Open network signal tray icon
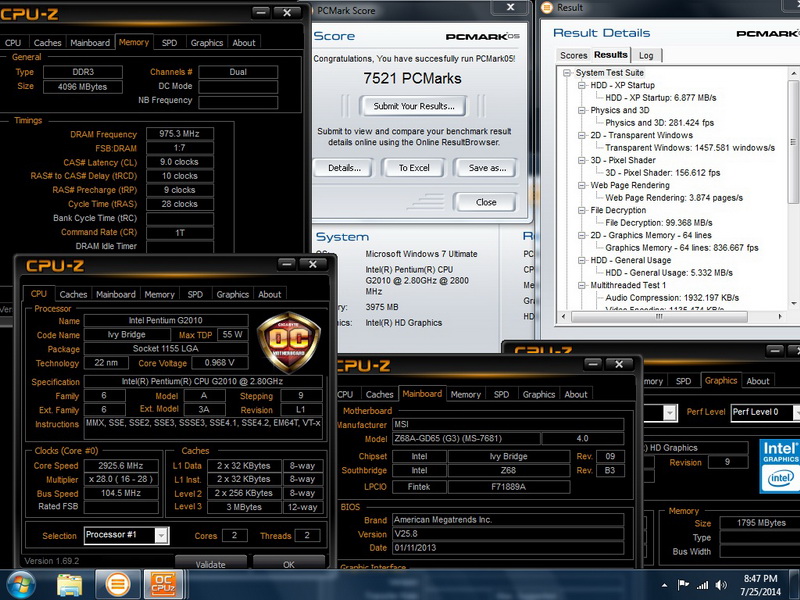800x600 pixels. click(x=703, y=585)
